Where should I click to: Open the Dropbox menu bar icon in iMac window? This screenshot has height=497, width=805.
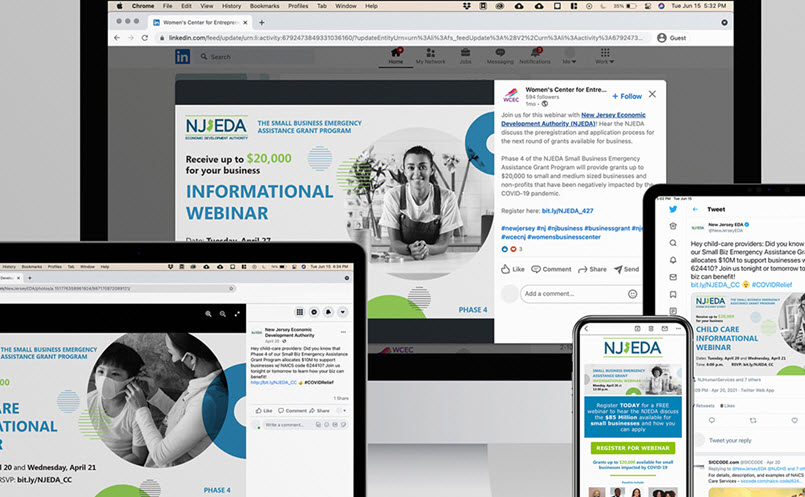point(467,6)
